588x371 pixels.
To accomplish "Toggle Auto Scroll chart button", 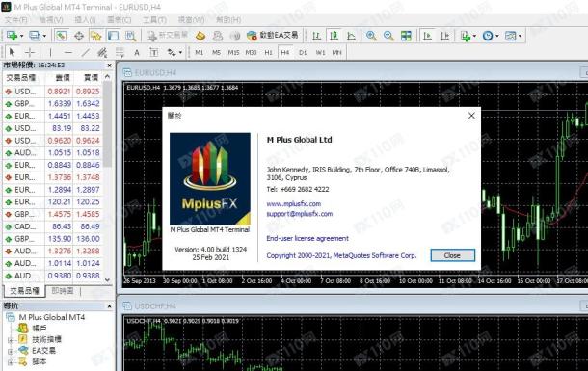I will [427, 36].
